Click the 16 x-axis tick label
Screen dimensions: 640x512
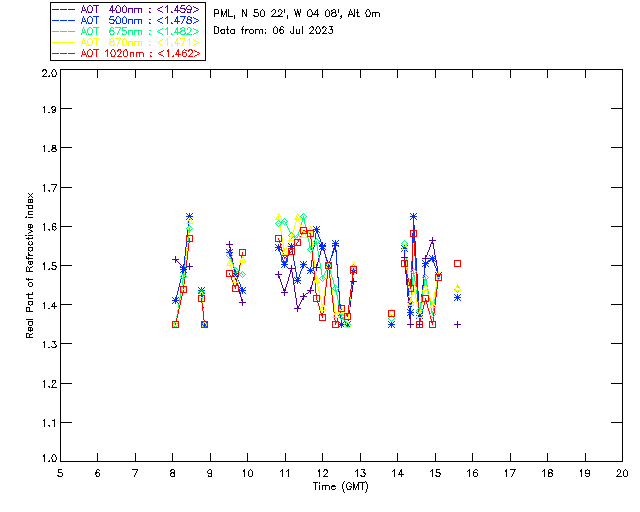click(473, 473)
